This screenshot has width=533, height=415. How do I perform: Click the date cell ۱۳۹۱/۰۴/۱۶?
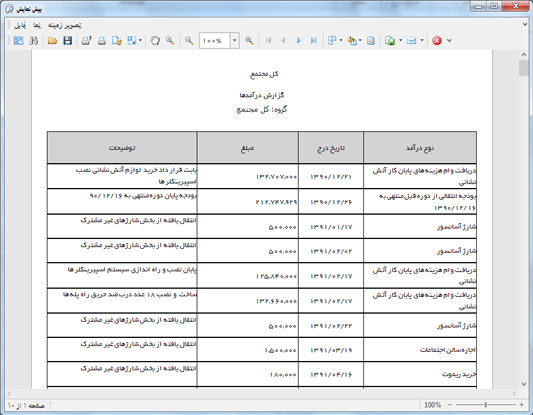(x=331, y=375)
